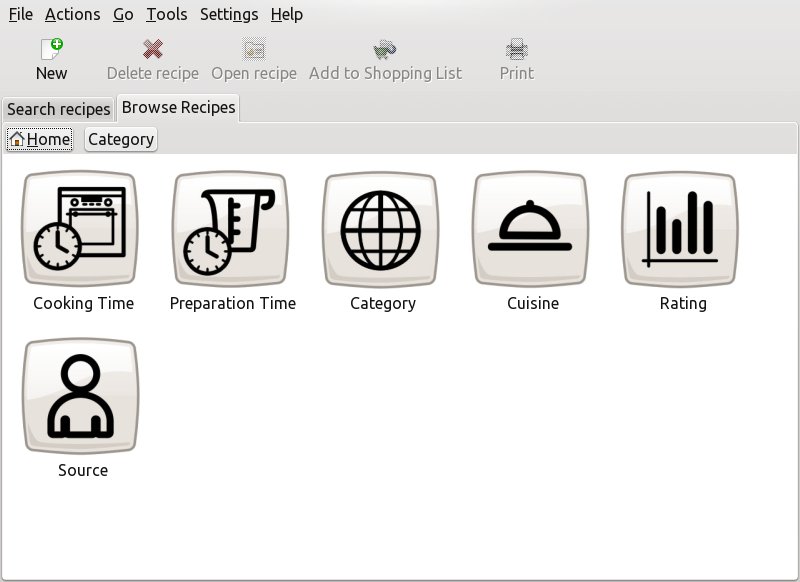
Task: Click the Open recipe toolbar button
Action: point(254,60)
